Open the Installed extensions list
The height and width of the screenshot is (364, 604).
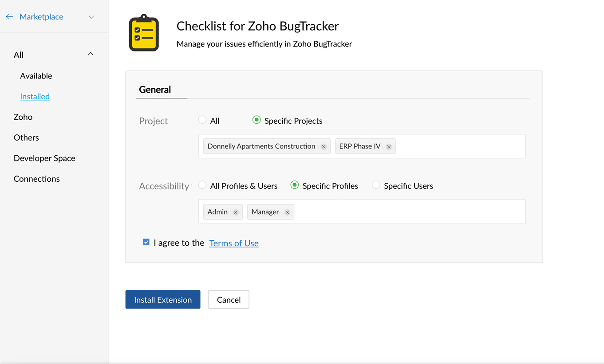(x=35, y=96)
